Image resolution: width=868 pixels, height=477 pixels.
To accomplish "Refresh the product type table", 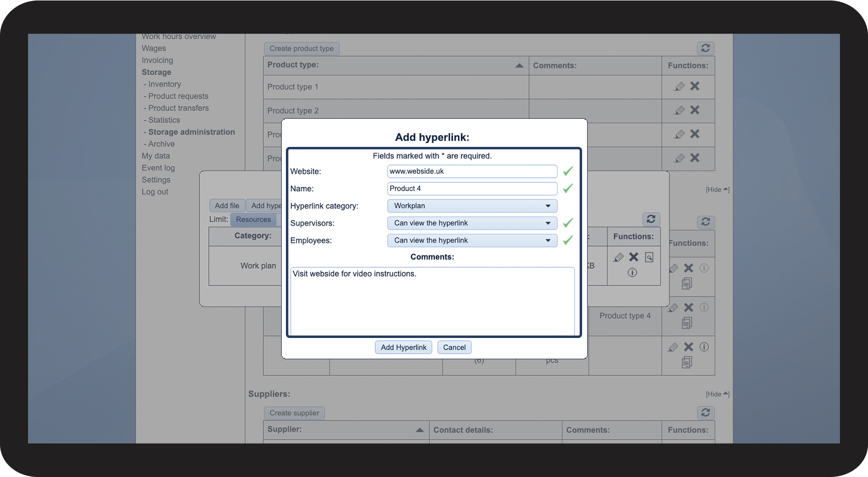I will tap(705, 48).
